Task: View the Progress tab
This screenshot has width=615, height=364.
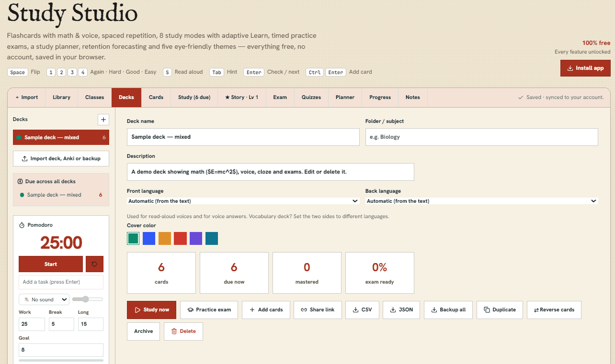Action: (x=380, y=97)
